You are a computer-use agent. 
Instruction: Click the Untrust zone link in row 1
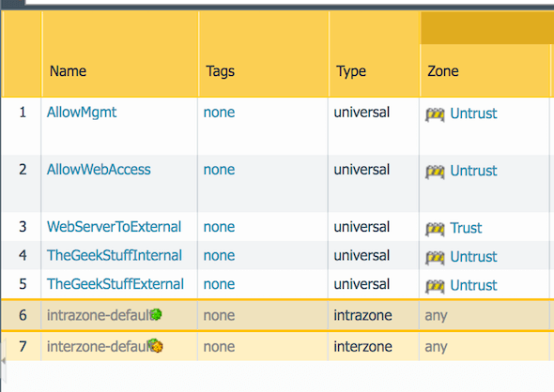click(x=473, y=113)
